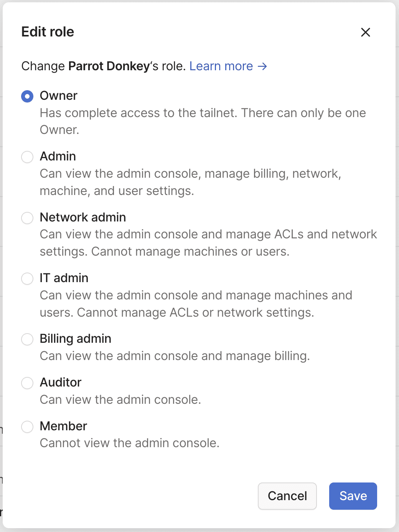
Task: Click the Edit role dialog title
Action: 48,32
